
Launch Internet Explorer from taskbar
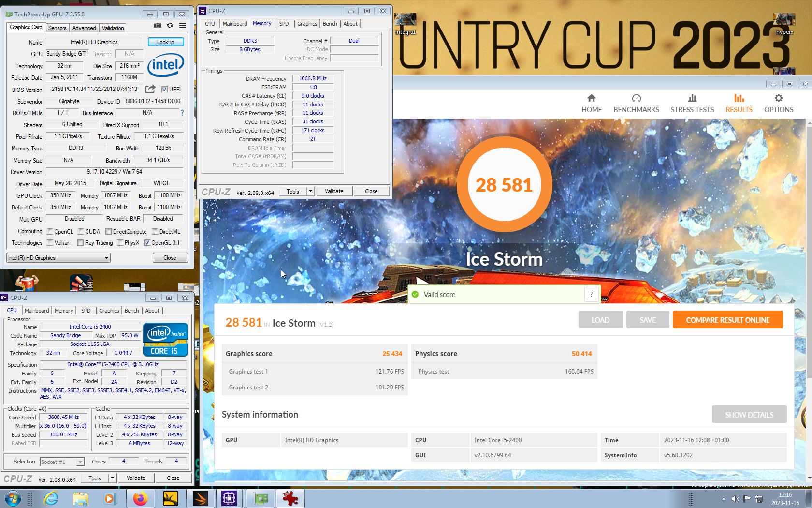(x=51, y=498)
